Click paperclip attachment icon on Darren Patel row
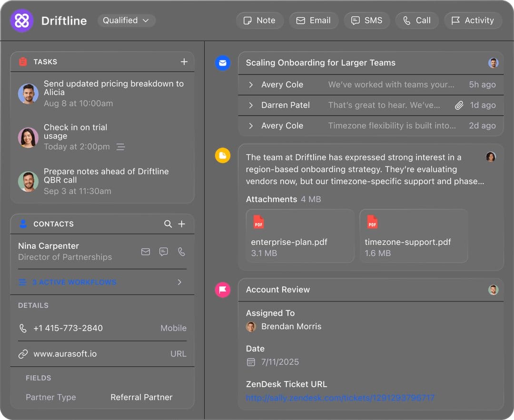The width and height of the screenshot is (514, 420). pyautogui.click(x=459, y=105)
